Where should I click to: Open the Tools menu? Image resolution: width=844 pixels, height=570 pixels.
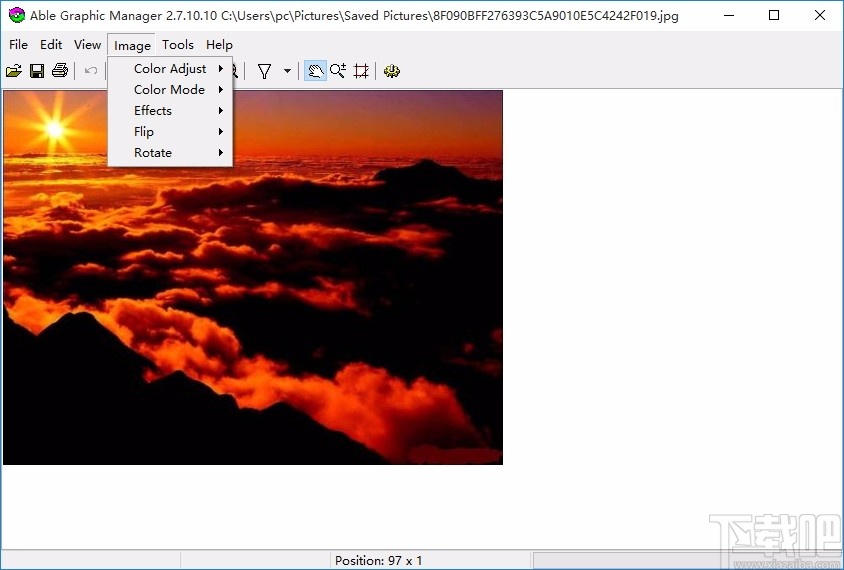click(x=178, y=45)
